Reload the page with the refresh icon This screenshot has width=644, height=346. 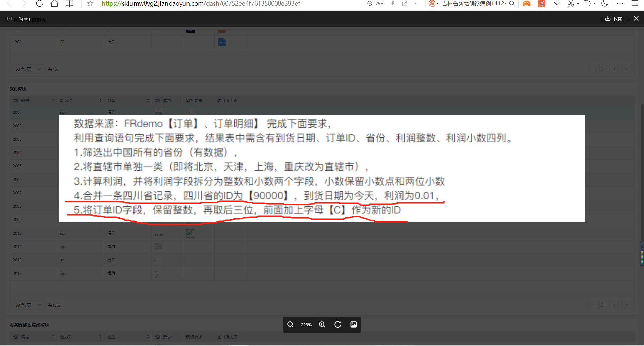coord(40,3)
